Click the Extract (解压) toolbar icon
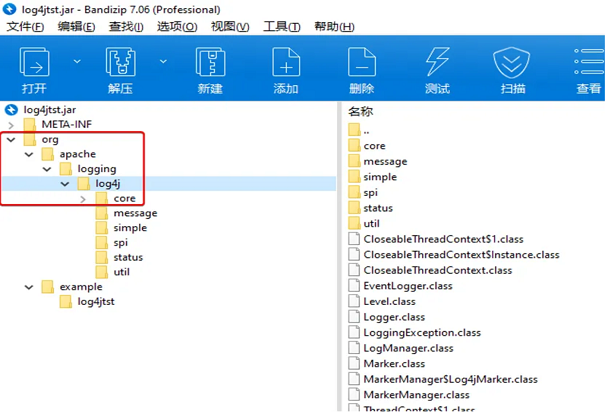Viewport: 606px width, 412px height. click(121, 66)
